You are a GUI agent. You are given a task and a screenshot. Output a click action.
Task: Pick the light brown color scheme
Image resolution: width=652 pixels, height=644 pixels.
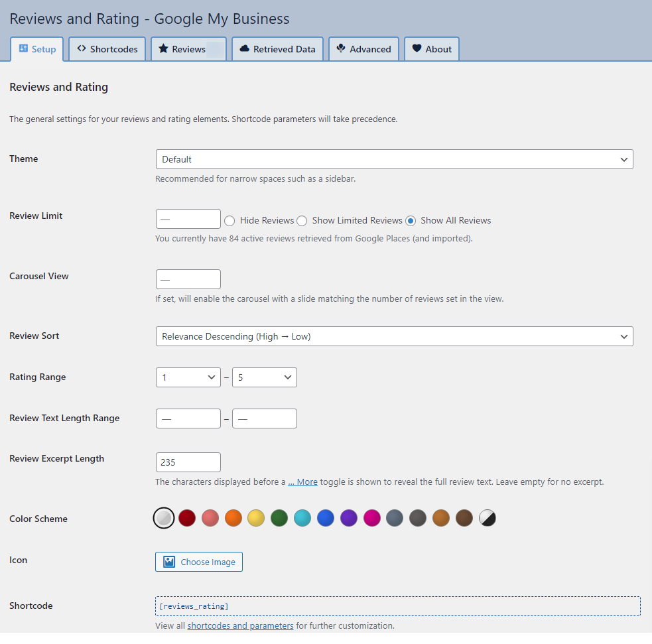441,518
